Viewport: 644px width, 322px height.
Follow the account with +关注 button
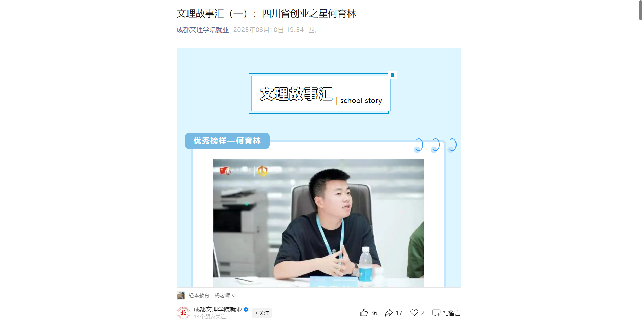click(262, 313)
